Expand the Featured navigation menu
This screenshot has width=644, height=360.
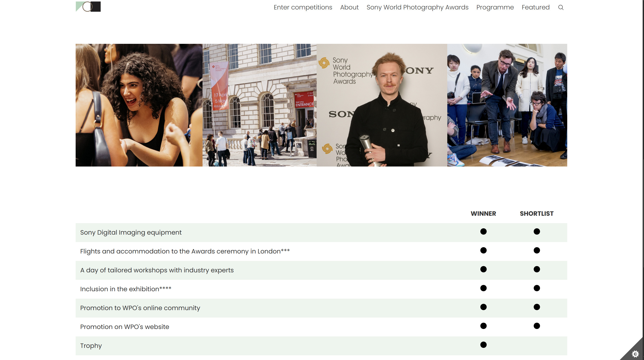[x=536, y=7]
